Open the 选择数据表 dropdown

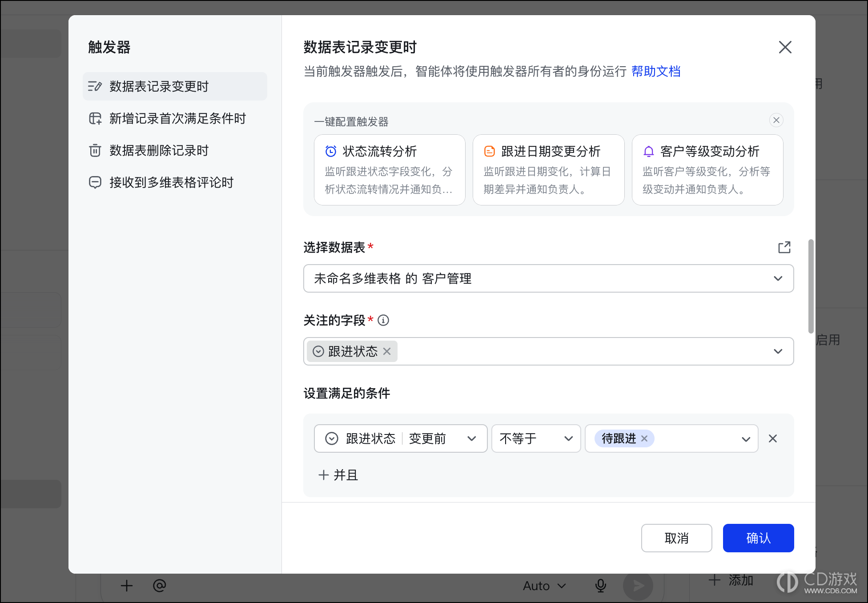point(549,278)
